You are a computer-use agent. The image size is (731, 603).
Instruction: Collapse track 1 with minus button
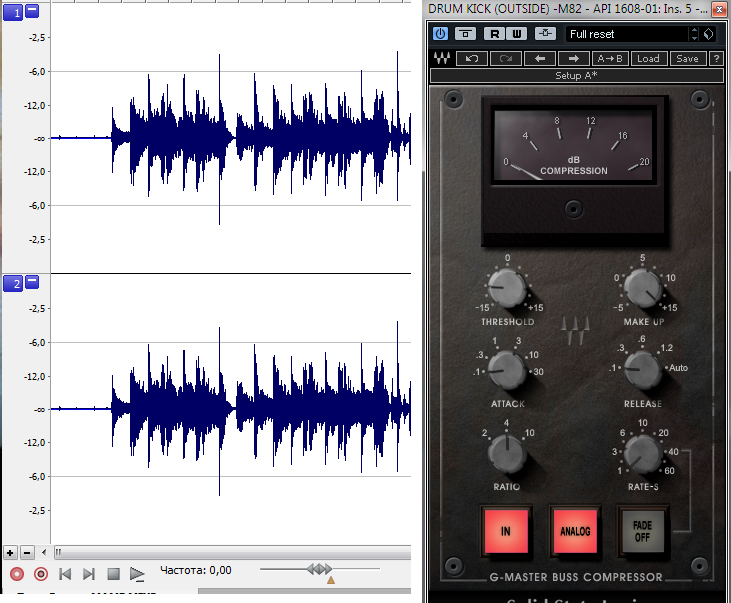point(32,11)
